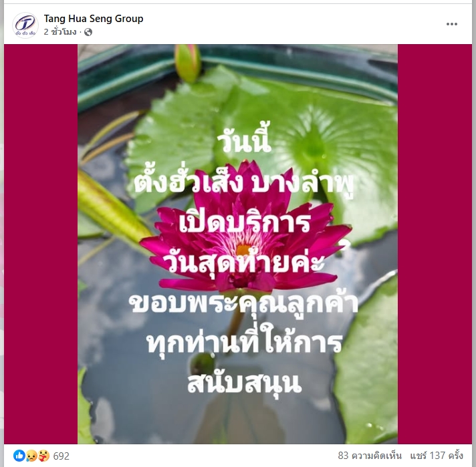Open the 83 ความคิดเห็น comments

coord(370,456)
